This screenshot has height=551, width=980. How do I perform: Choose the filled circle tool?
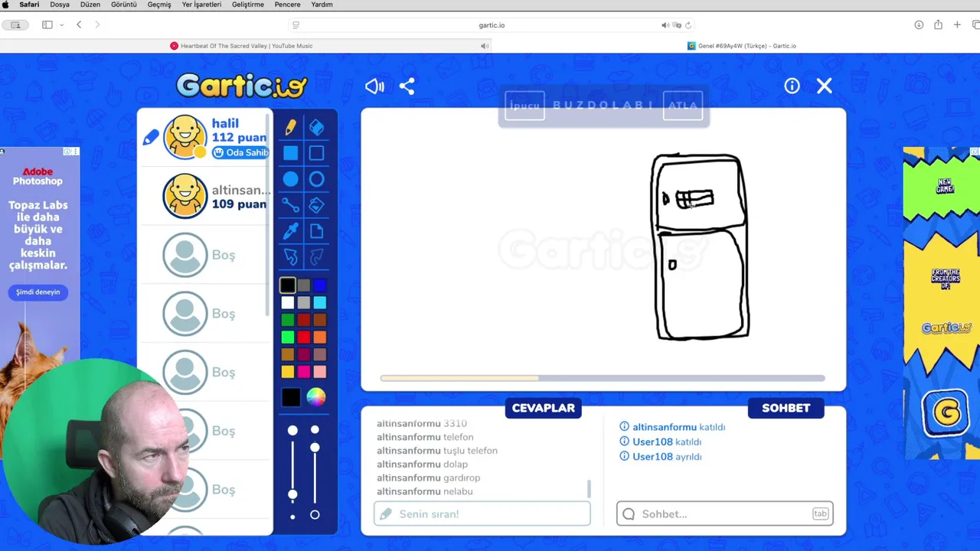[290, 179]
